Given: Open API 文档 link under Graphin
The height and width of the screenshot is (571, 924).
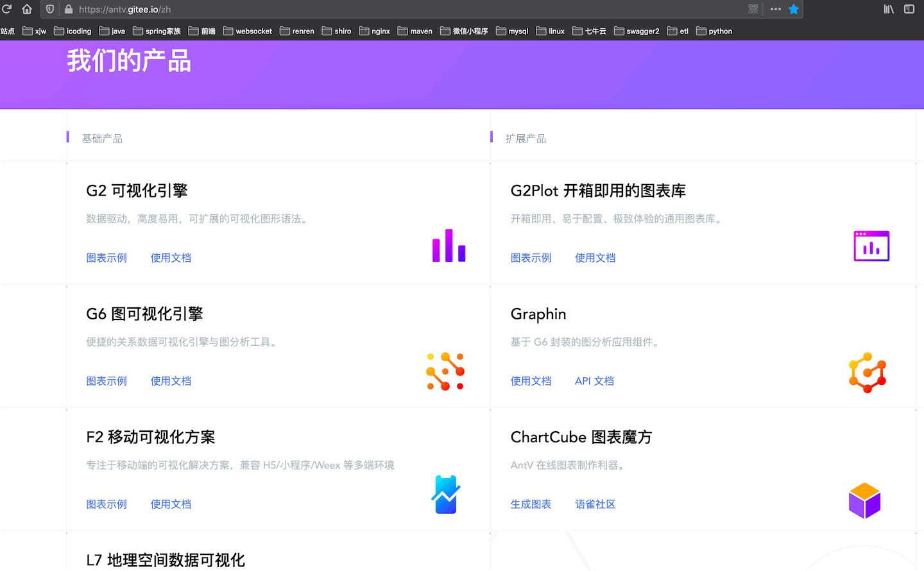Looking at the screenshot, I should [x=594, y=381].
